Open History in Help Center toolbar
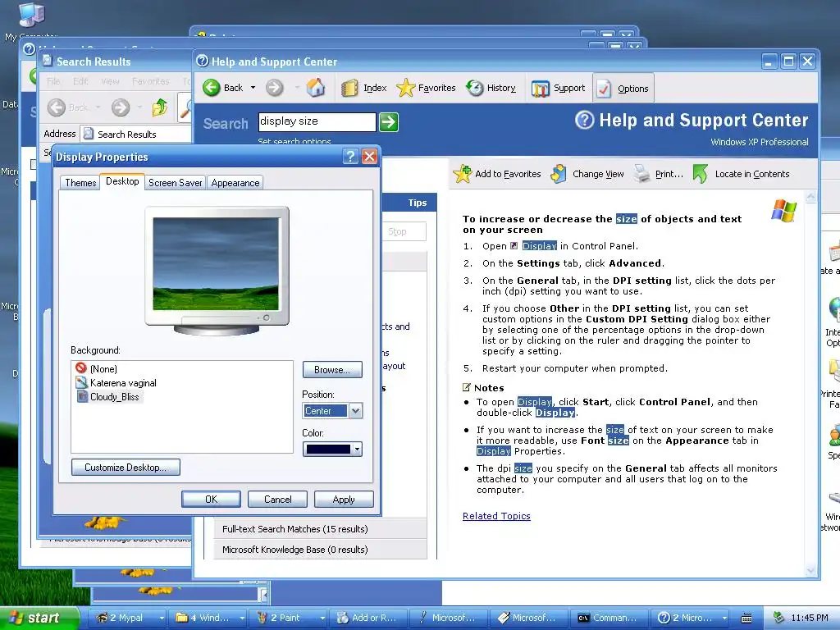The width and height of the screenshot is (840, 630). point(491,88)
